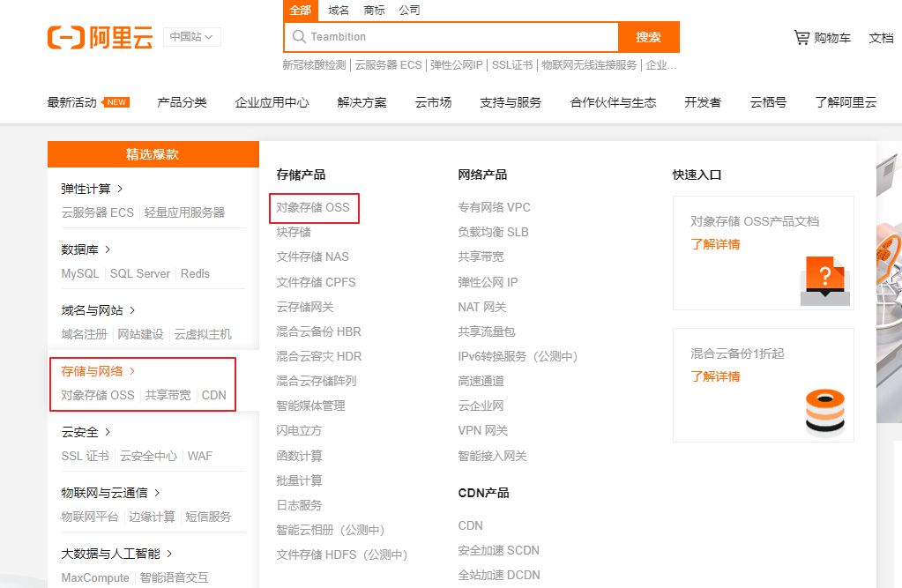Expand 大数据与人工智能 category arrow

pyautogui.click(x=169, y=554)
